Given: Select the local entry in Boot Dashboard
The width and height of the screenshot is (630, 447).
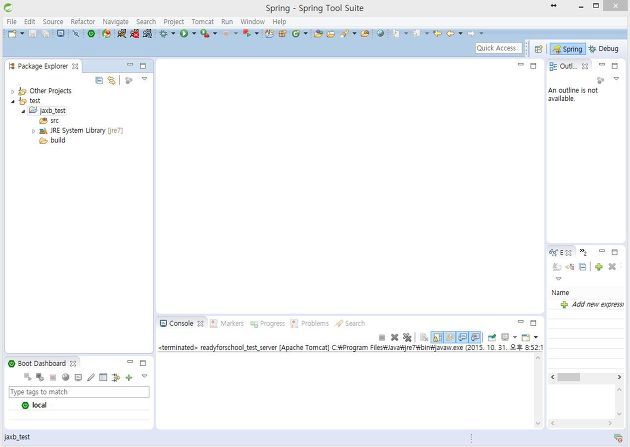Looking at the screenshot, I should 35,405.
